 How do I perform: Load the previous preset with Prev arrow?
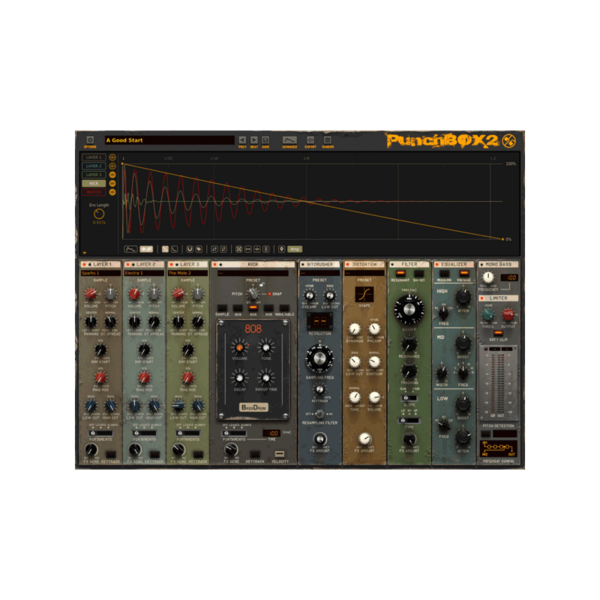pos(242,140)
